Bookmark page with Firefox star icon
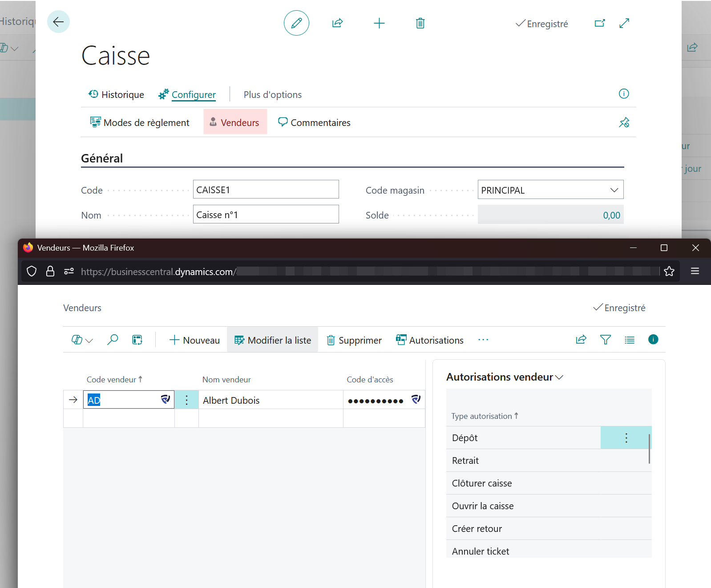The image size is (711, 588). pos(669,272)
